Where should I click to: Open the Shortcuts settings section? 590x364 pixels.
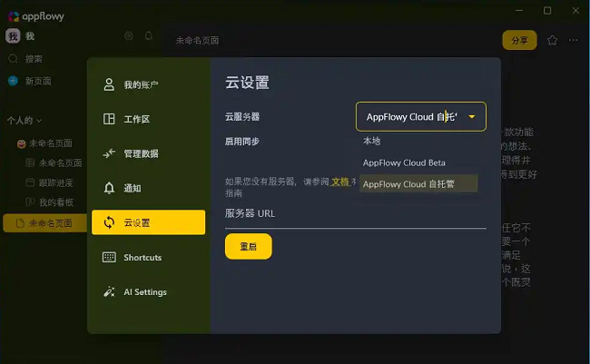point(148,258)
